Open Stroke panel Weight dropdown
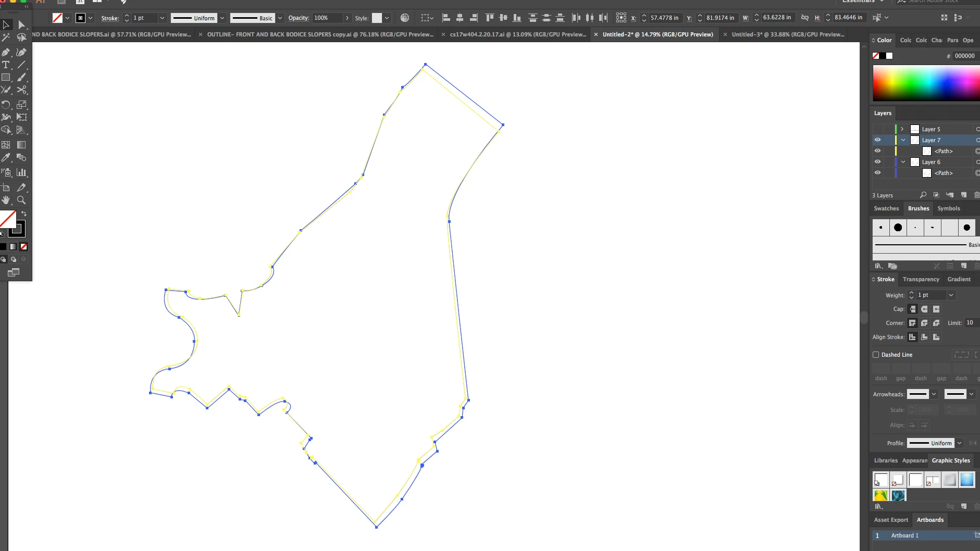Screen dimensions: 980x551 951,295
